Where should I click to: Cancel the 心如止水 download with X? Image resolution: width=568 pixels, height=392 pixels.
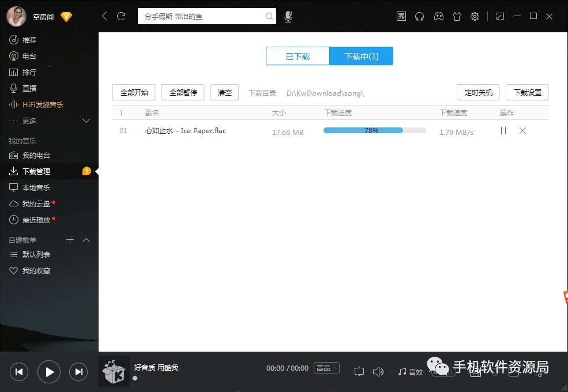(x=522, y=130)
